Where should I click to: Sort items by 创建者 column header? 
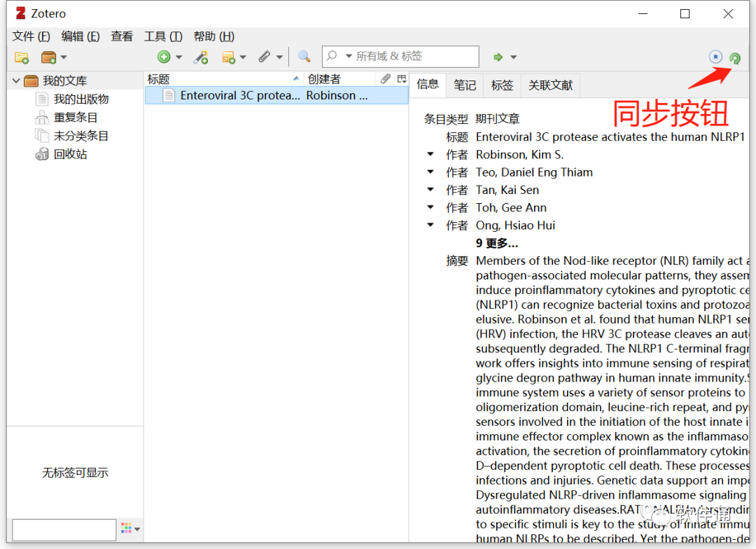(339, 79)
